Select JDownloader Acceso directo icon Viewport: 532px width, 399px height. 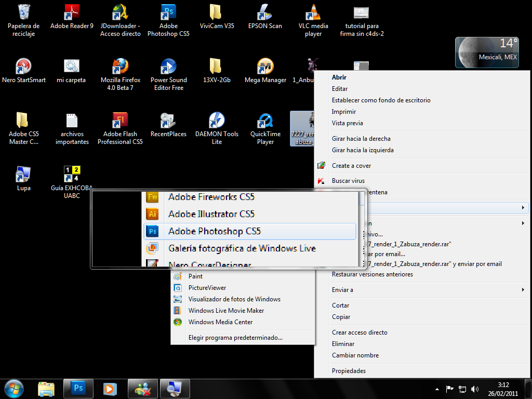tap(120, 20)
